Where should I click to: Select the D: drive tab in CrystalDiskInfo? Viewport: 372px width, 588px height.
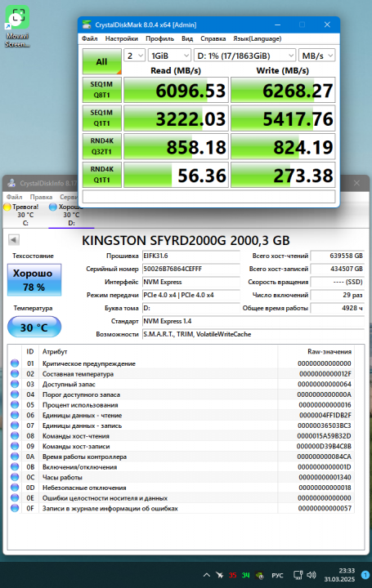coord(71,216)
